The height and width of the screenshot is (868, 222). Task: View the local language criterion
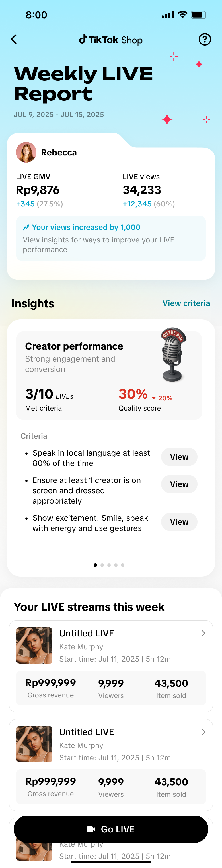click(179, 457)
